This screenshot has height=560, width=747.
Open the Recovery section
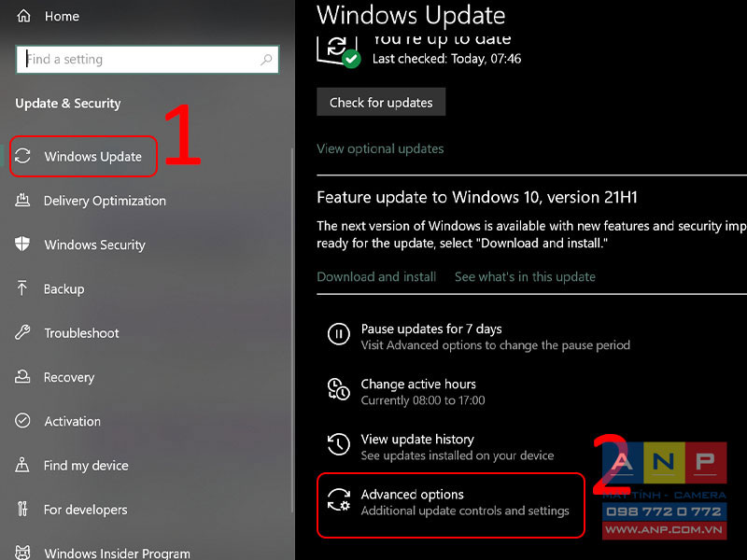(69, 377)
